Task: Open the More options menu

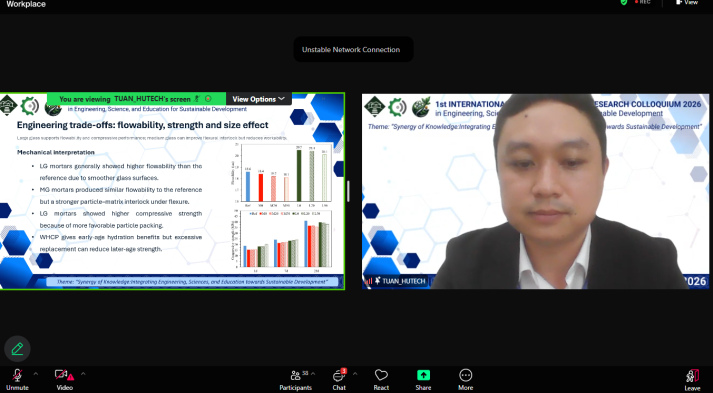Action: [x=465, y=380]
